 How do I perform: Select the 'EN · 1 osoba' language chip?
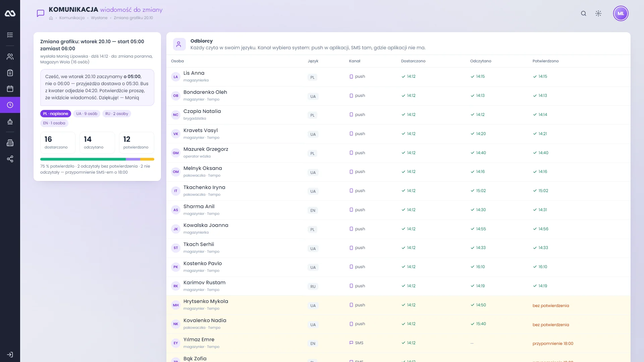coord(54,123)
